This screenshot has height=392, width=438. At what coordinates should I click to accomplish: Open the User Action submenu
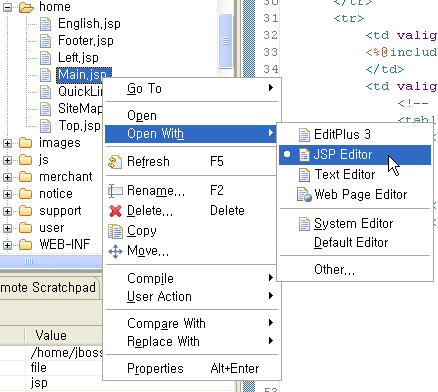pos(191,296)
